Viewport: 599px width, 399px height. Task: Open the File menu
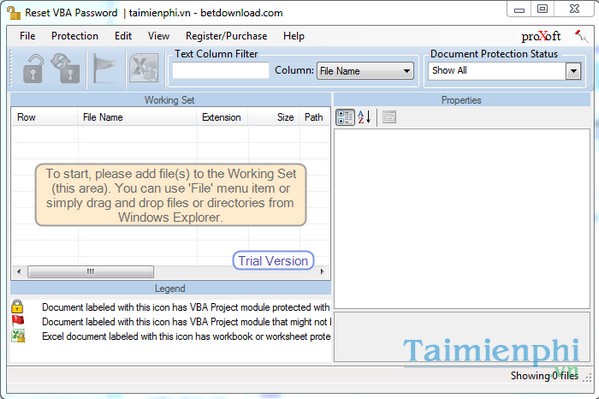(28, 36)
